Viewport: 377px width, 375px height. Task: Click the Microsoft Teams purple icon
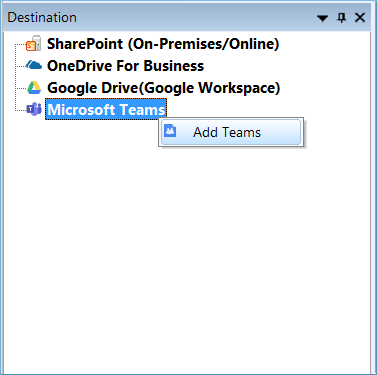tap(34, 109)
